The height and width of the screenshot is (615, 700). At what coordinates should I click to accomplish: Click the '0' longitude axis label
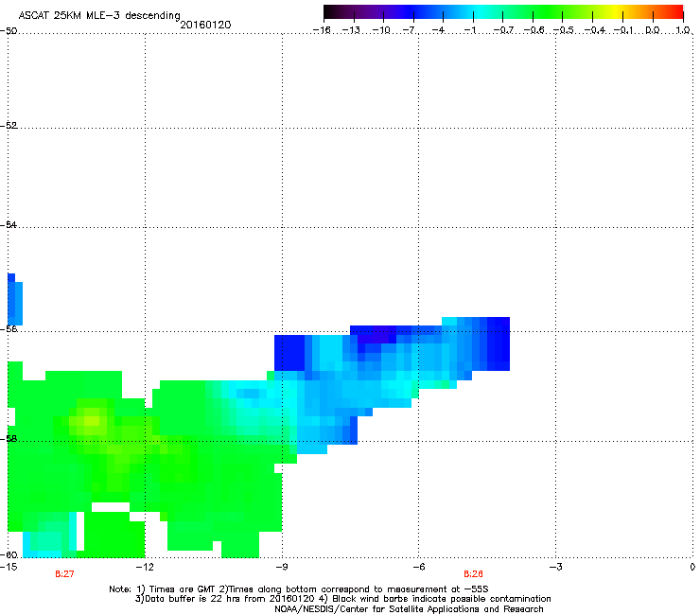coord(692,567)
